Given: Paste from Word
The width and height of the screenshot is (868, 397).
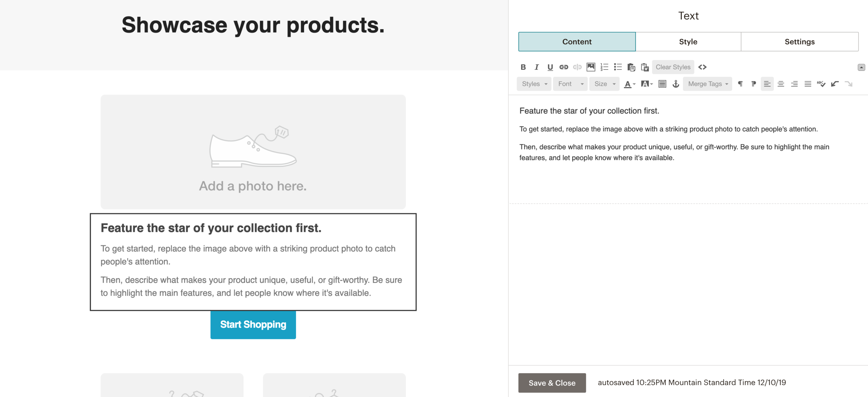Looking at the screenshot, I should [x=645, y=67].
